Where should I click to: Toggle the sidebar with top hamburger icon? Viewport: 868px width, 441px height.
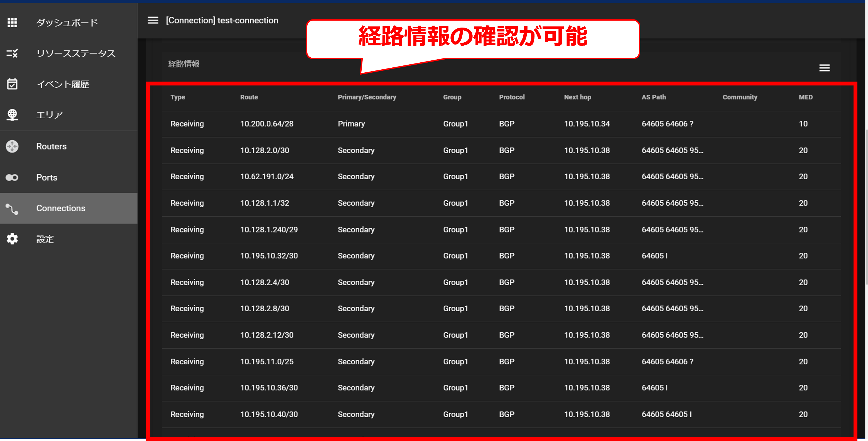[x=153, y=20]
